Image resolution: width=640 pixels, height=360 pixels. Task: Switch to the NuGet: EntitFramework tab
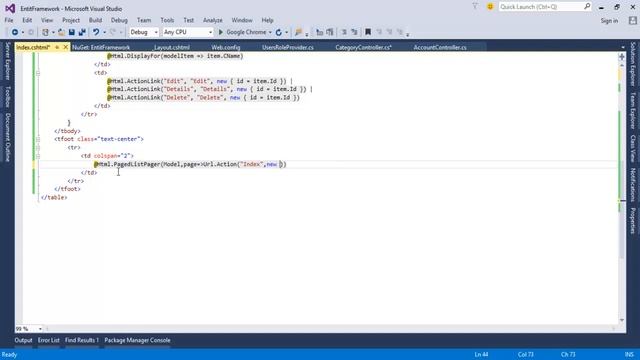(x=101, y=47)
